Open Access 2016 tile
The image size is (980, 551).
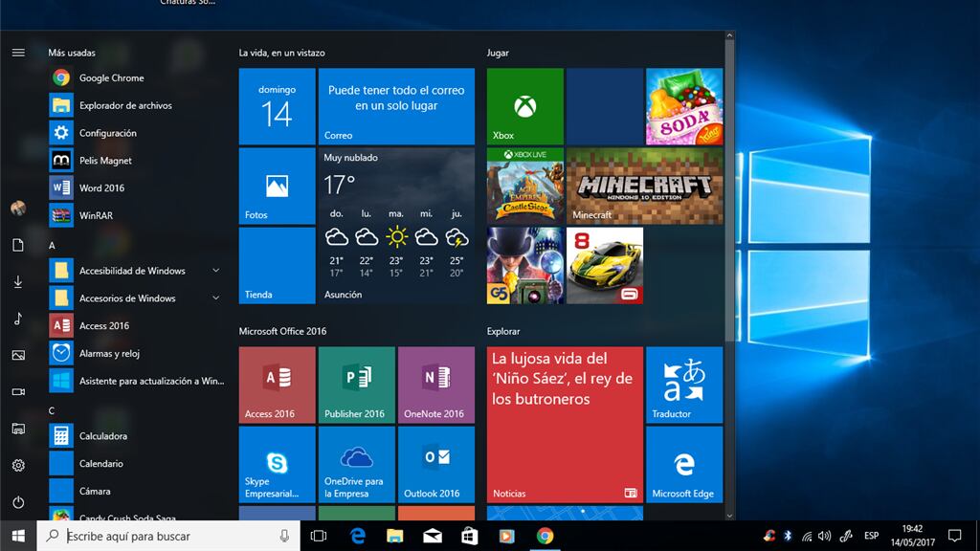[x=277, y=385]
